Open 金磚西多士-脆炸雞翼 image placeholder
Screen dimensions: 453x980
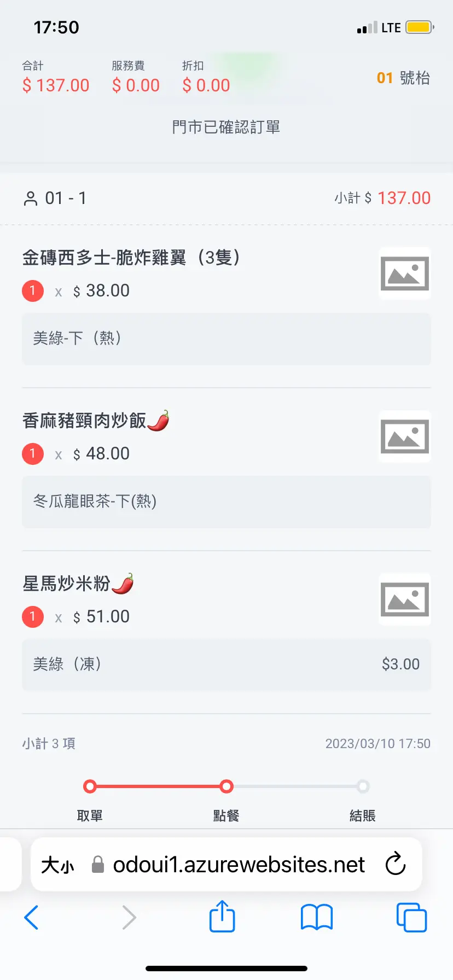[404, 273]
